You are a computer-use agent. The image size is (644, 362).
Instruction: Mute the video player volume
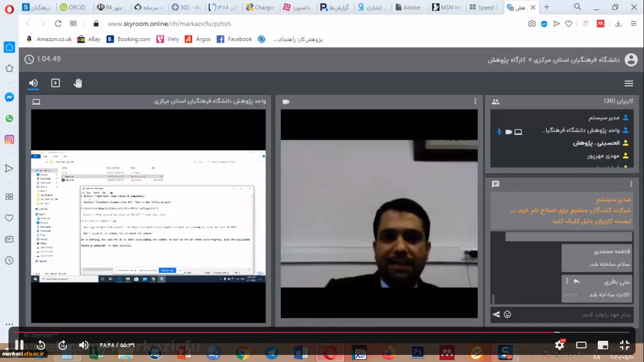tap(83, 345)
